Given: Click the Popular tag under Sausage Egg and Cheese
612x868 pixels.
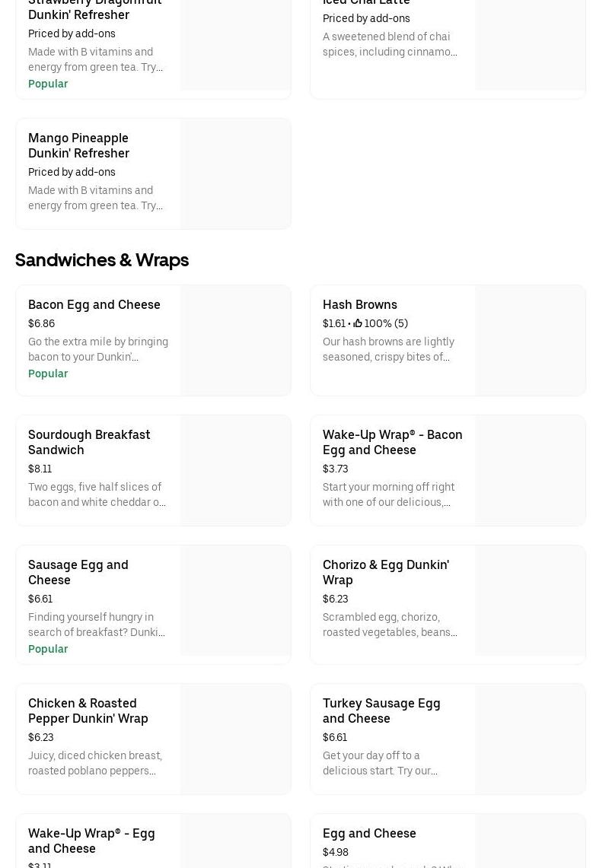Looking at the screenshot, I should pyautogui.click(x=48, y=649).
